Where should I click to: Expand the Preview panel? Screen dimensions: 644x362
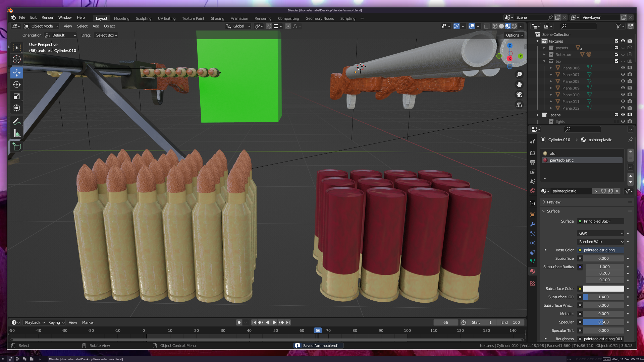click(x=553, y=202)
